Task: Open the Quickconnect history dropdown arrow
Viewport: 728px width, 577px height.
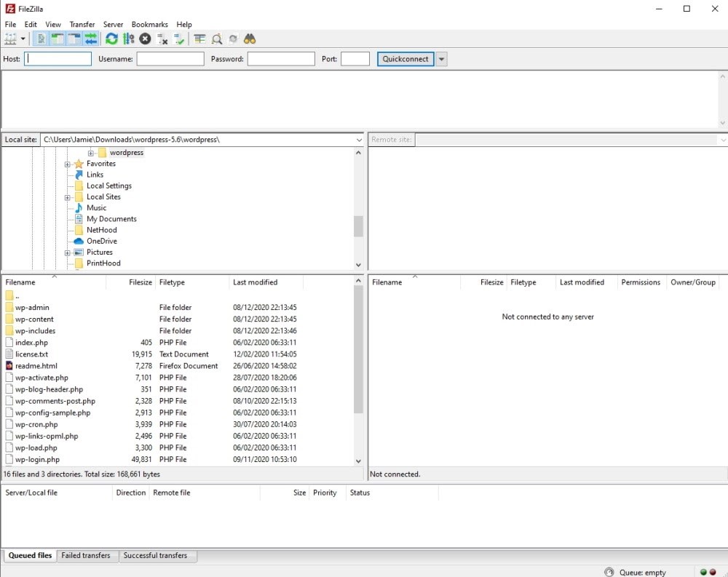Action: (x=442, y=59)
